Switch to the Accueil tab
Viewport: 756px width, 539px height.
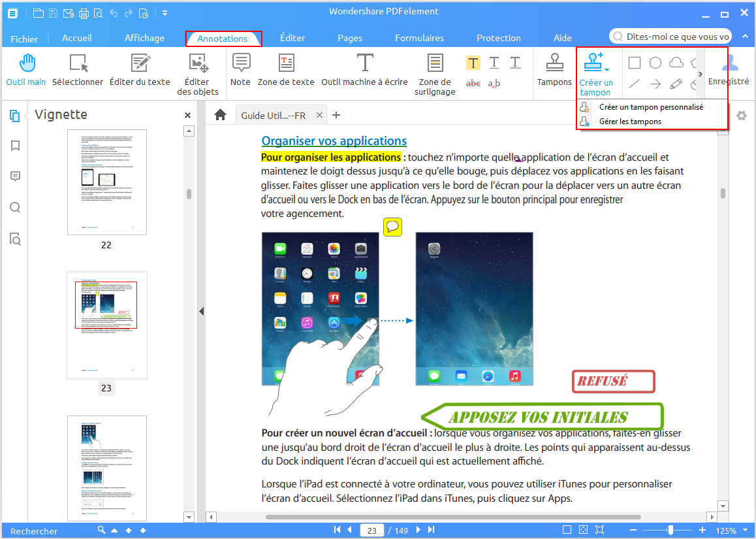[x=76, y=38]
